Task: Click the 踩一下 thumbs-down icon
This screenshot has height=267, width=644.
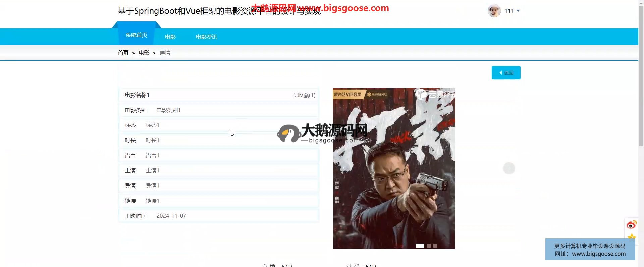Action: click(349, 265)
